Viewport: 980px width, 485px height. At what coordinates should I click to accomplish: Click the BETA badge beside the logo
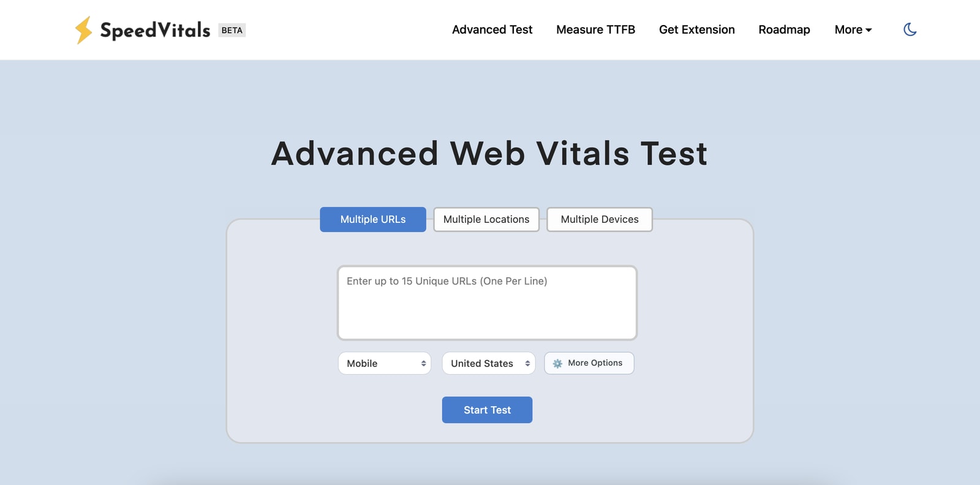(232, 30)
